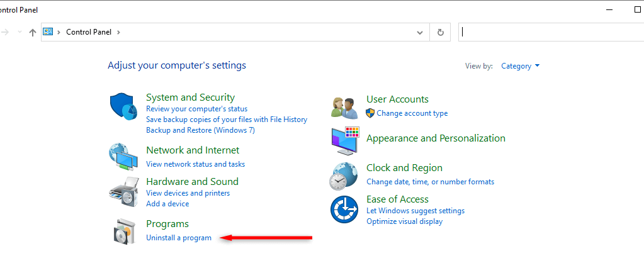Click the Network and Internet globe icon
644x273 pixels.
[123, 157]
